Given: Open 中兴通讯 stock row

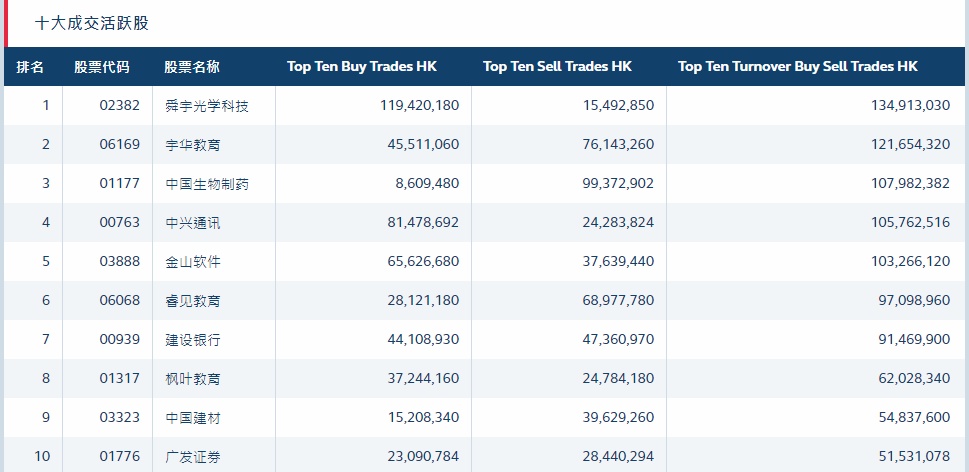Looking at the screenshot, I should [193, 223].
